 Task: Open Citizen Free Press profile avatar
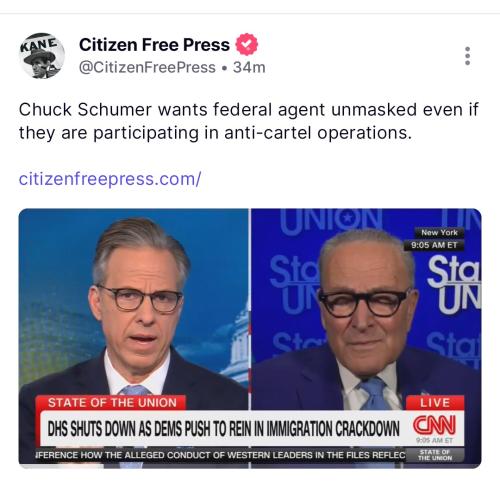tap(42, 56)
